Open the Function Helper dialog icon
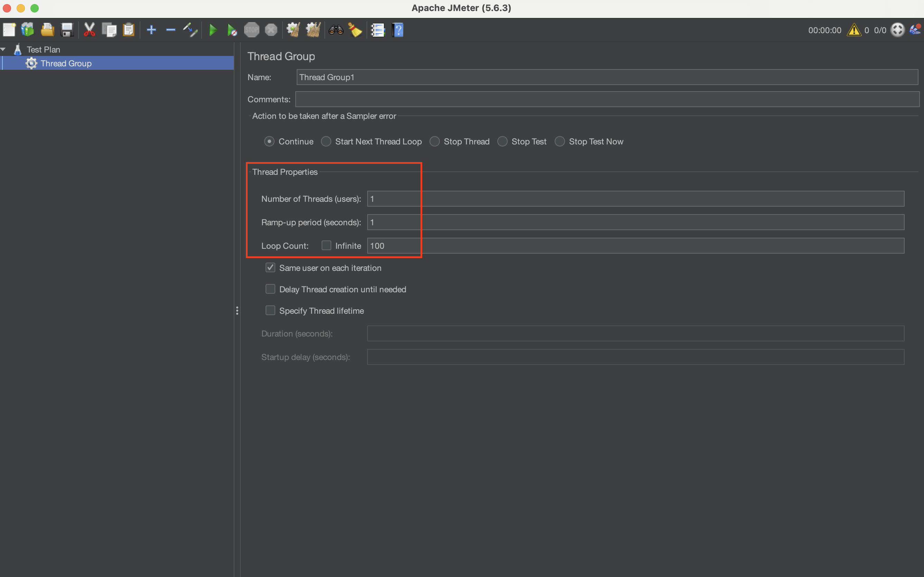The image size is (924, 577). coord(378,30)
